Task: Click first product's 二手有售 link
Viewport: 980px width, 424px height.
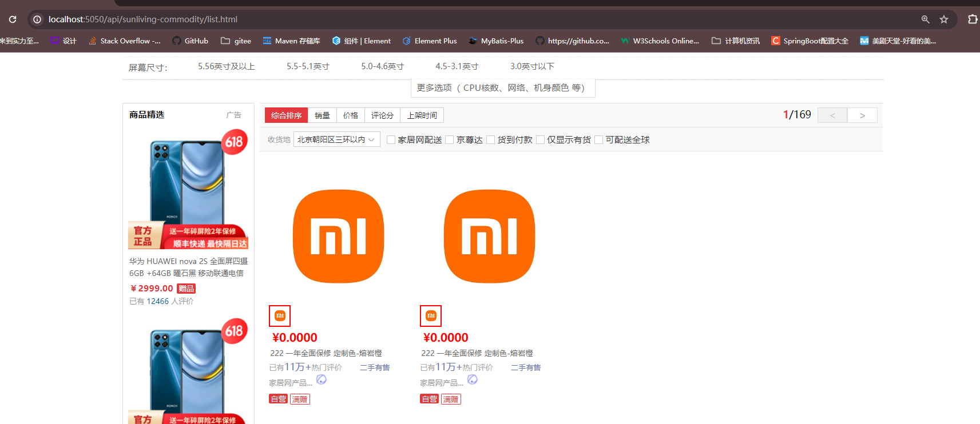Action: (x=375, y=367)
